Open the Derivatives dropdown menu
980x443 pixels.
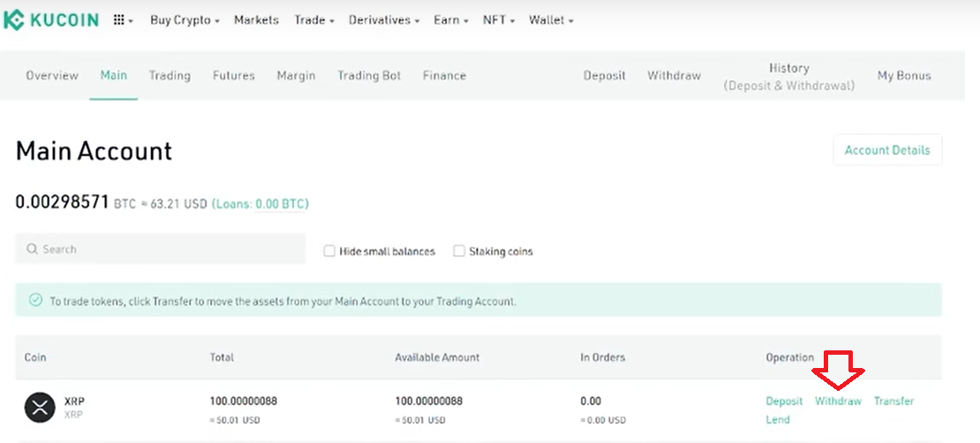[x=384, y=19]
